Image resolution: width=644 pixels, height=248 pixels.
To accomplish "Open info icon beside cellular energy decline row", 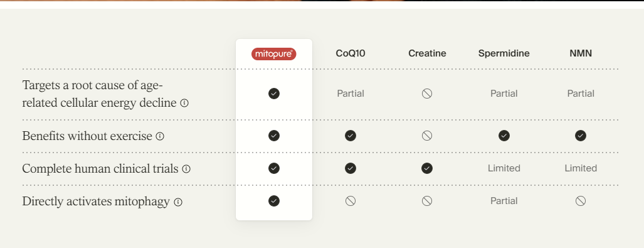I will point(184,103).
